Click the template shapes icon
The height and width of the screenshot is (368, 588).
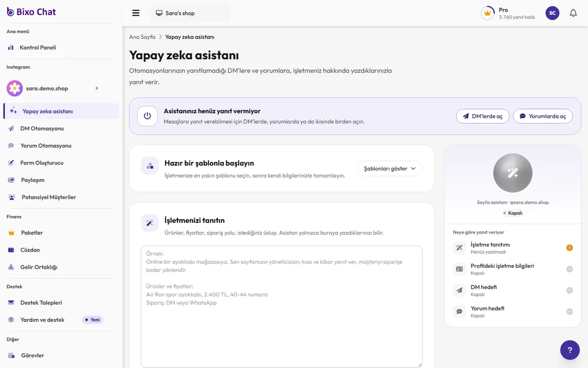click(x=150, y=166)
